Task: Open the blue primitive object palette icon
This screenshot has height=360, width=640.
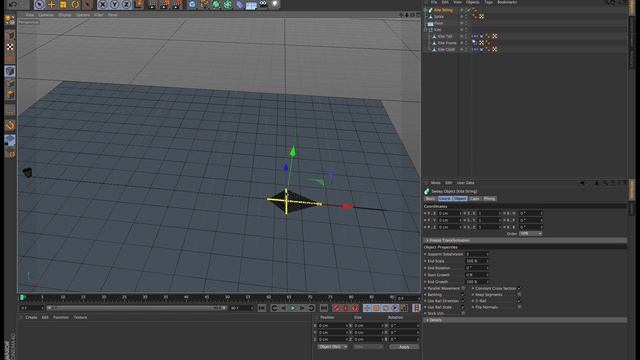Action: [192, 4]
